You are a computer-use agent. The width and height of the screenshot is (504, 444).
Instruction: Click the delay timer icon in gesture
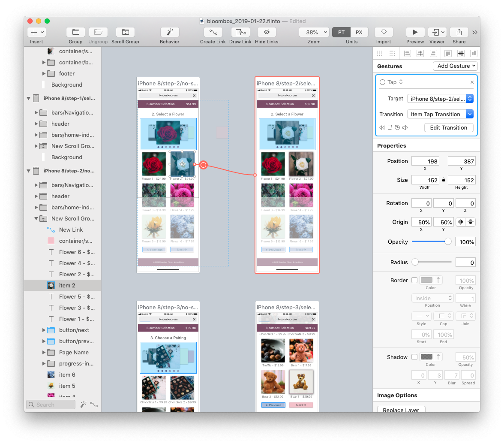point(397,128)
